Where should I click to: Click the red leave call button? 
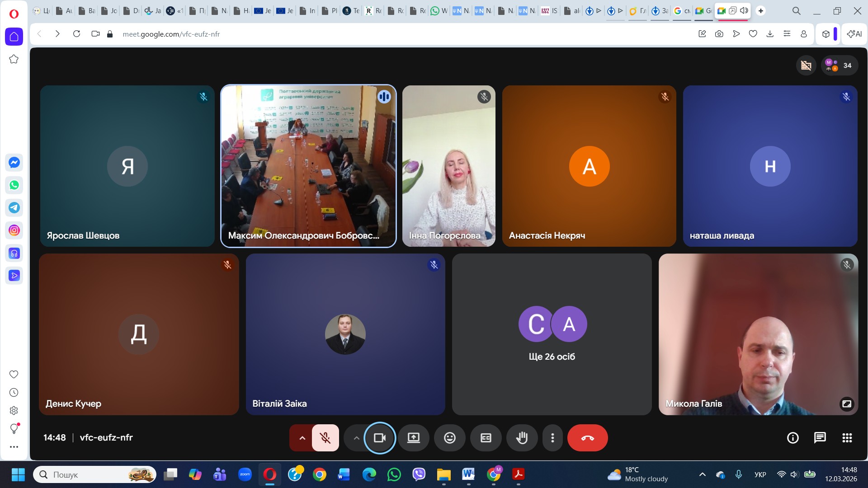(587, 438)
